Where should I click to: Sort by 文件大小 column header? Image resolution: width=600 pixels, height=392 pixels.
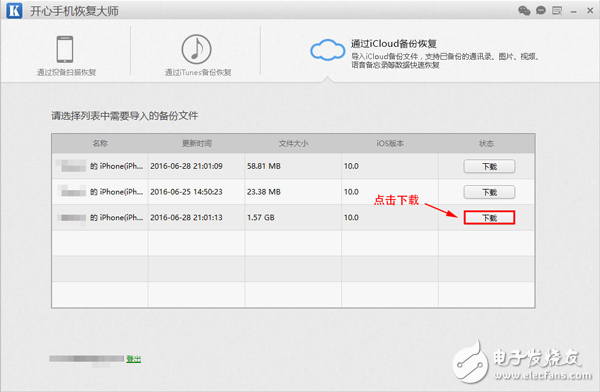coord(293,144)
